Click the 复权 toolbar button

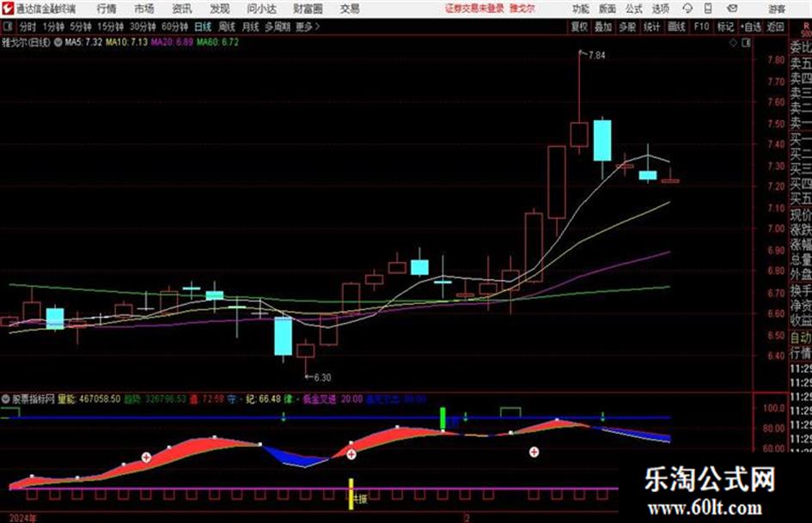click(x=579, y=27)
